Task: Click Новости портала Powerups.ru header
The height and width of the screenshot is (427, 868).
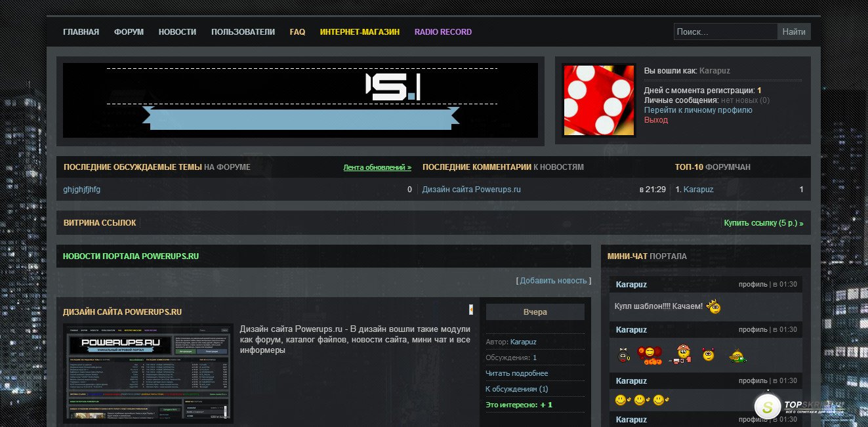Action: (x=131, y=256)
